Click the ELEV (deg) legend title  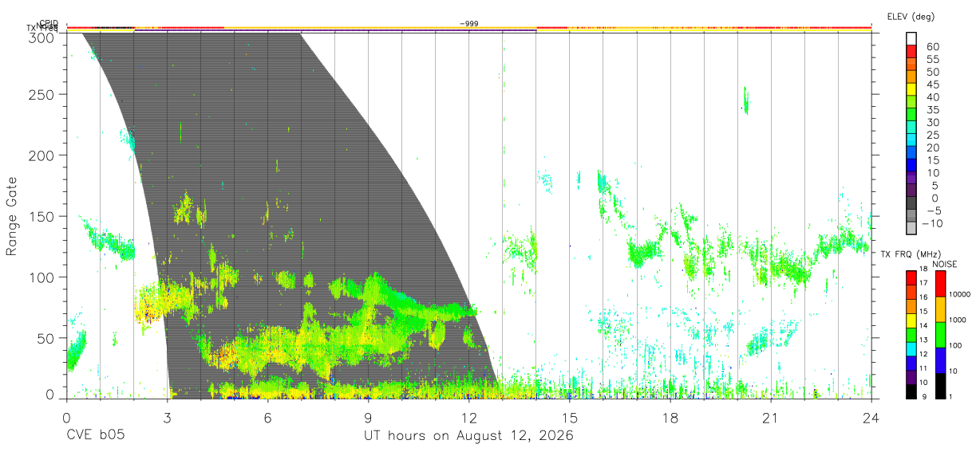(911, 16)
